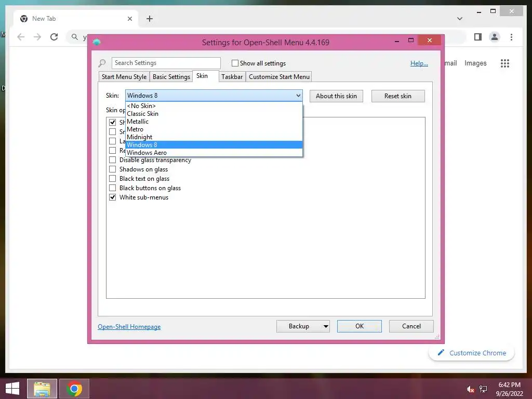Enable Show all settings checkbox
Viewport: 532px width, 399px height.
235,63
